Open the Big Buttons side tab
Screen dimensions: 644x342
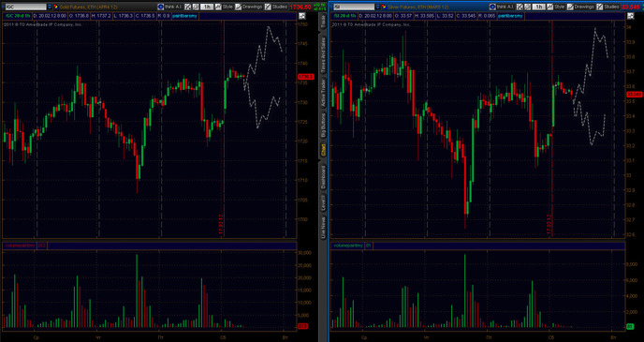pyautogui.click(x=323, y=126)
